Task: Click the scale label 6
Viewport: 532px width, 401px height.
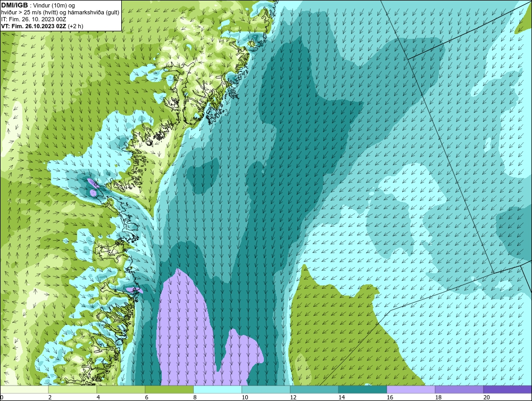Action: click(147, 397)
